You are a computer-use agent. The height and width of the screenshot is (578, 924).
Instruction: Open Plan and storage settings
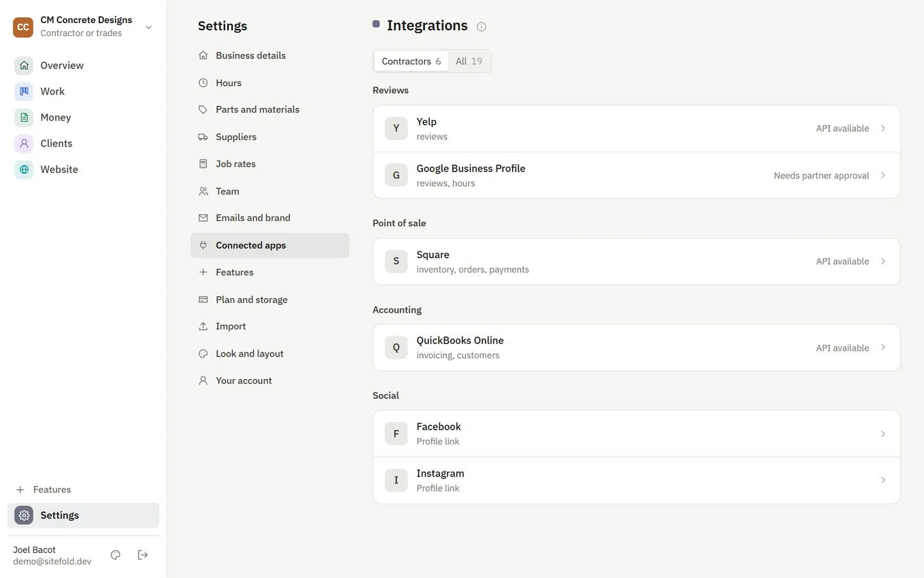[x=269, y=300]
